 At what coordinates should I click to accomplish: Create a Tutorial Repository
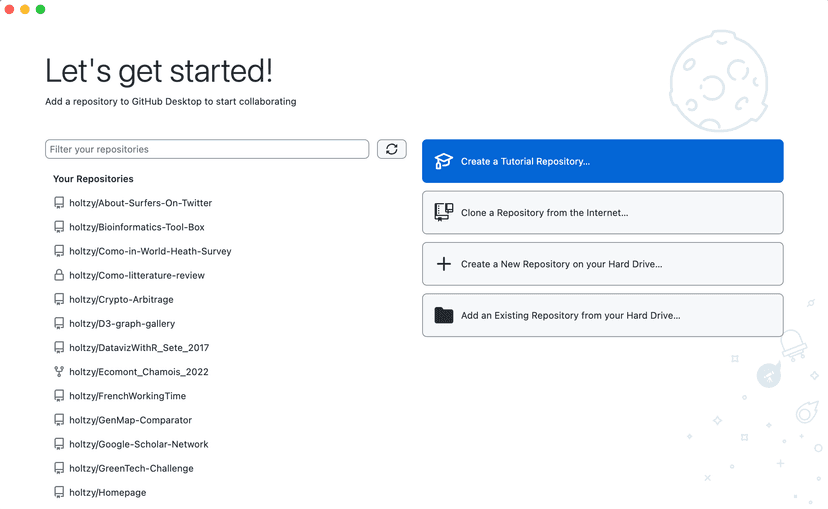[603, 161]
